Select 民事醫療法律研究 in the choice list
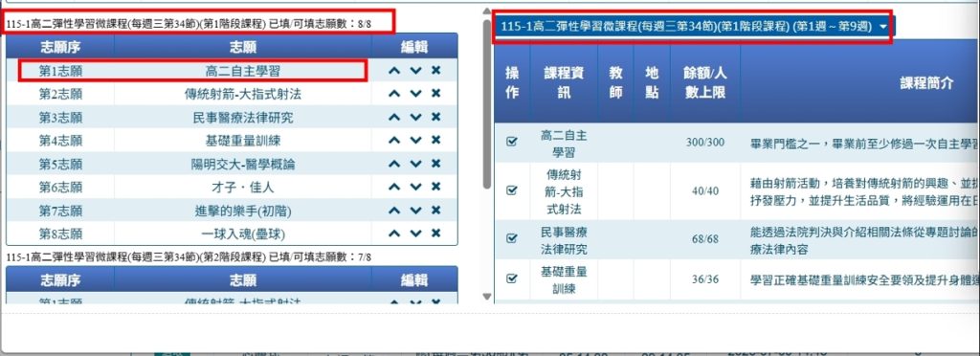This screenshot has height=356, width=980. coord(242,118)
